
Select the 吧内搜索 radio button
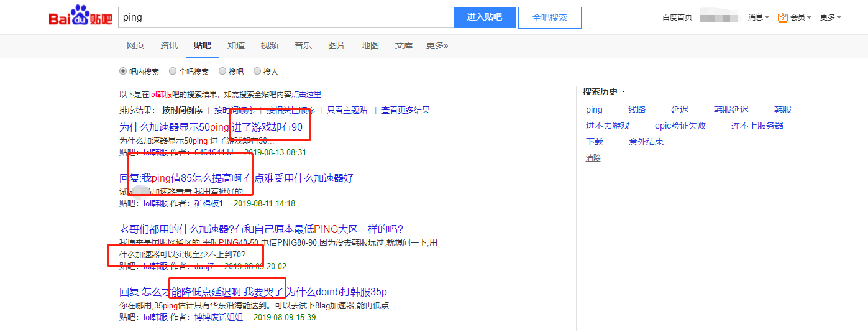click(123, 71)
